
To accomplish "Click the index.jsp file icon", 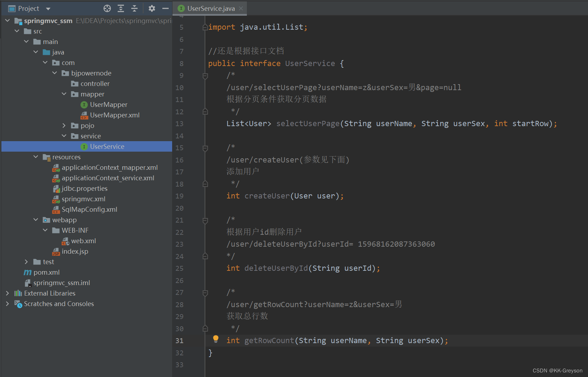I will click(56, 251).
